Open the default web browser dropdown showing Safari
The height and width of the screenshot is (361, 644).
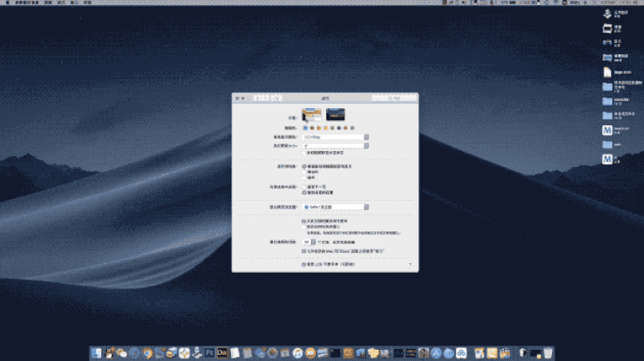pos(336,208)
